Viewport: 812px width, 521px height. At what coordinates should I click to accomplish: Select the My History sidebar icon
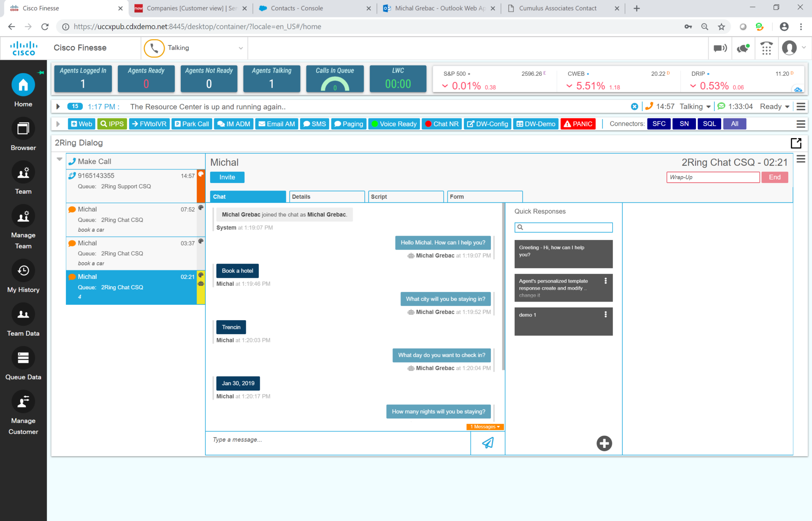(x=23, y=271)
